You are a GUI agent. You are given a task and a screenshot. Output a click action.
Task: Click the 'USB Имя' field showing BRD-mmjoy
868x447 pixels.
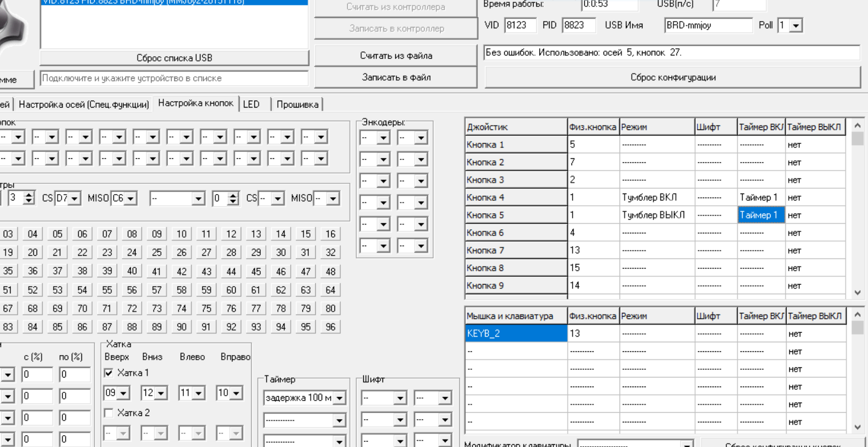tap(708, 26)
